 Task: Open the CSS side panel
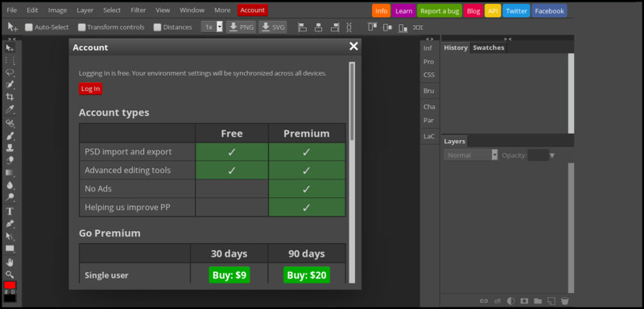coord(429,75)
